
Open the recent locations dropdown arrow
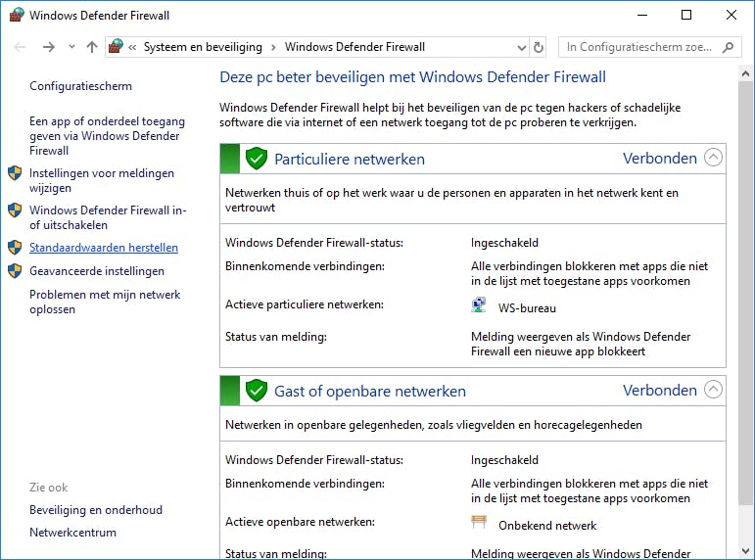(71, 47)
